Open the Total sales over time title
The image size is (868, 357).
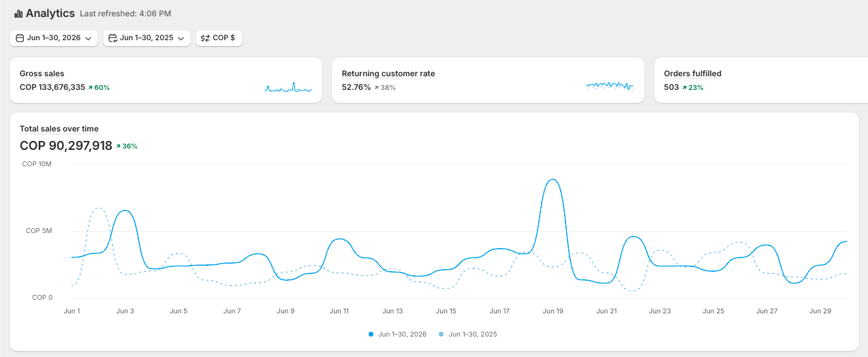click(59, 128)
